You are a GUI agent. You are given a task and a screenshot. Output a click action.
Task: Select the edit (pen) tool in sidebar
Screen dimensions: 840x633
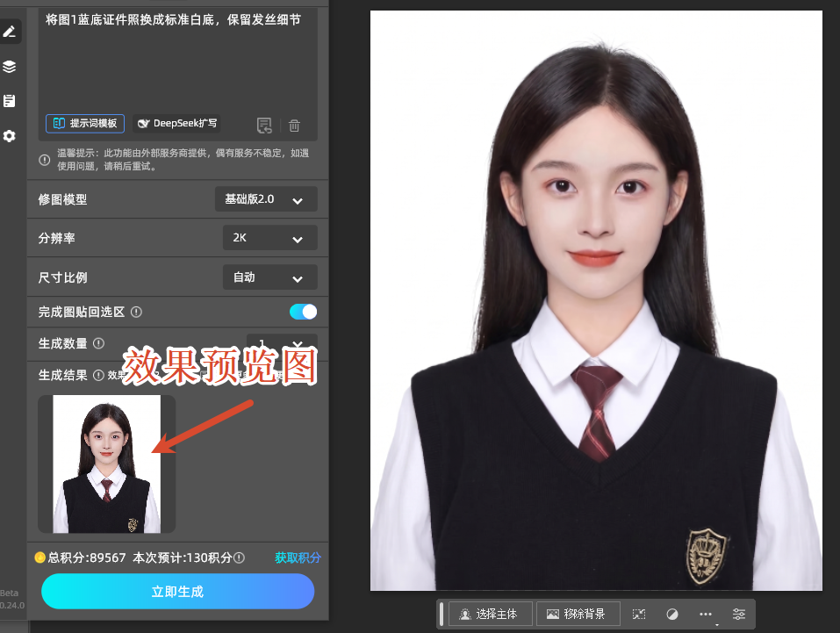point(11,32)
